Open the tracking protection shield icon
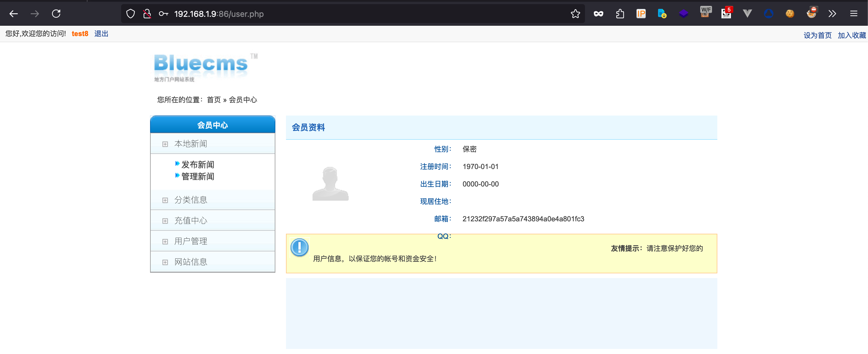The image size is (868, 354). pos(130,14)
